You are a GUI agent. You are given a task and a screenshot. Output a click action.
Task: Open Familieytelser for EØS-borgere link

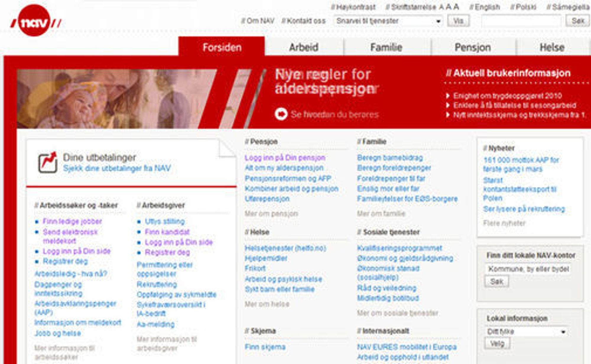[x=407, y=199]
